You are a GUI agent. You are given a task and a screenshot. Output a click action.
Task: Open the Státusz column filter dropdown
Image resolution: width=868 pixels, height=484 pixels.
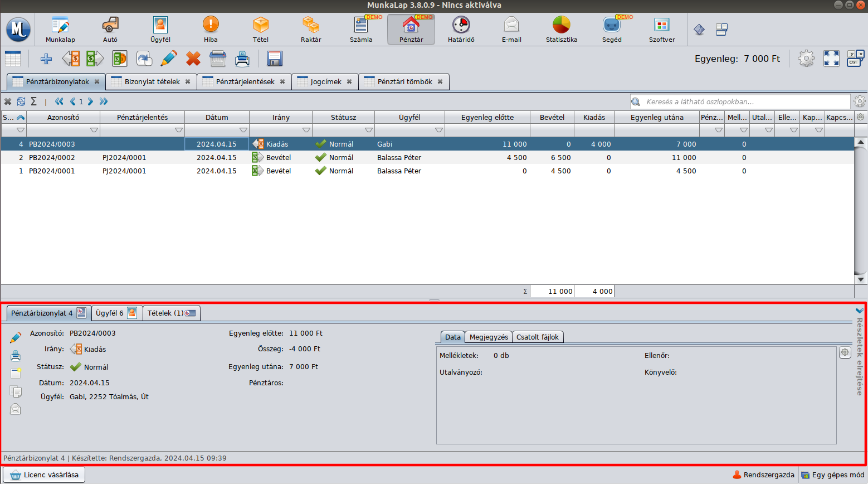[x=368, y=130]
